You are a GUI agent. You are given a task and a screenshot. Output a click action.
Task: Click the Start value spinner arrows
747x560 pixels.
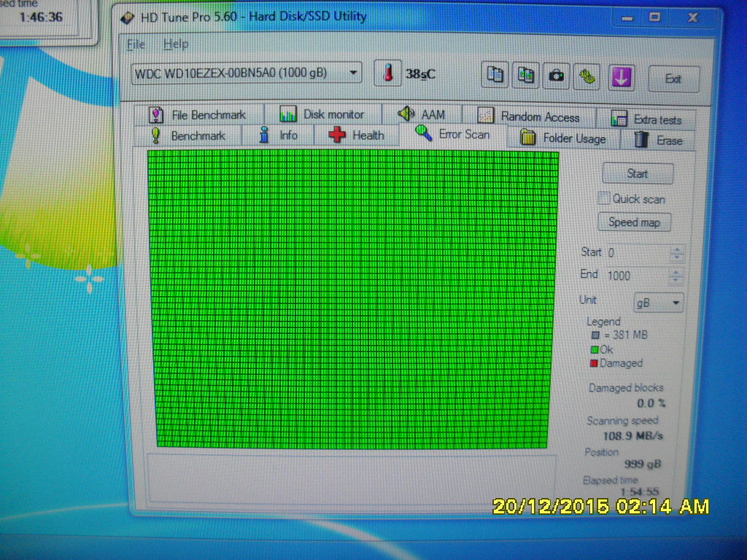[x=676, y=253]
